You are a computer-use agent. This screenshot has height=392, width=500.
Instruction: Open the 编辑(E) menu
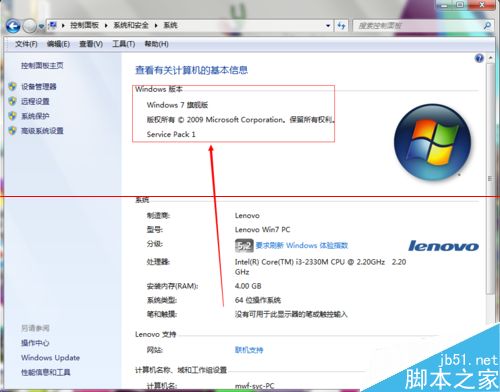click(x=58, y=44)
